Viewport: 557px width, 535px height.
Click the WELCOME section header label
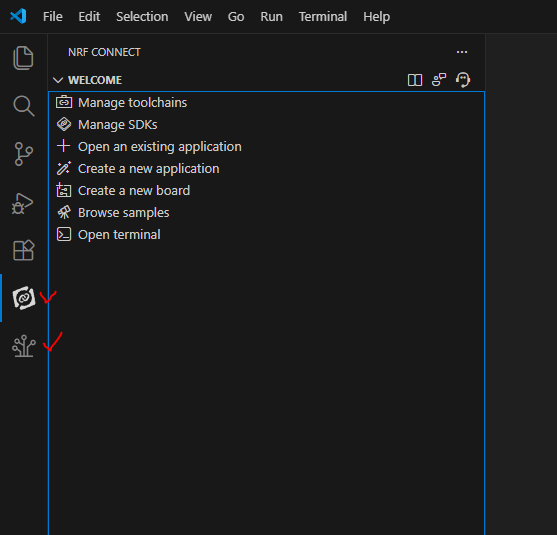click(x=95, y=80)
